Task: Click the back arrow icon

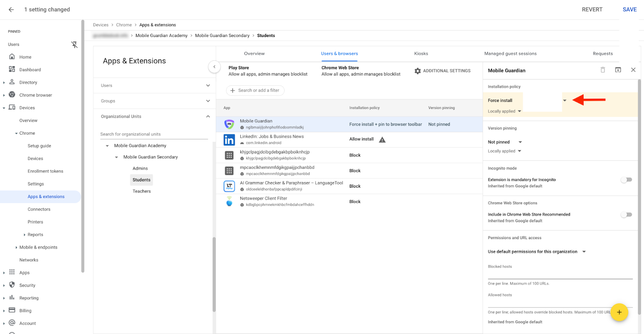Action: (11, 10)
